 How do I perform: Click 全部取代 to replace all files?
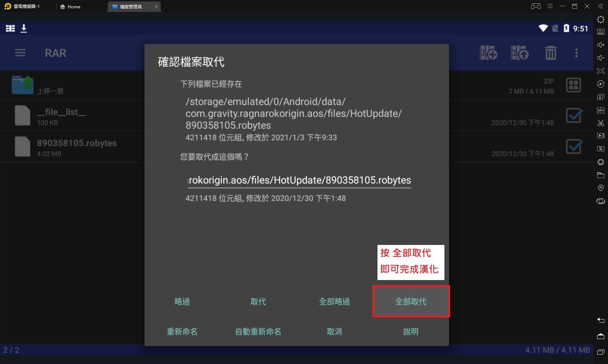411,301
